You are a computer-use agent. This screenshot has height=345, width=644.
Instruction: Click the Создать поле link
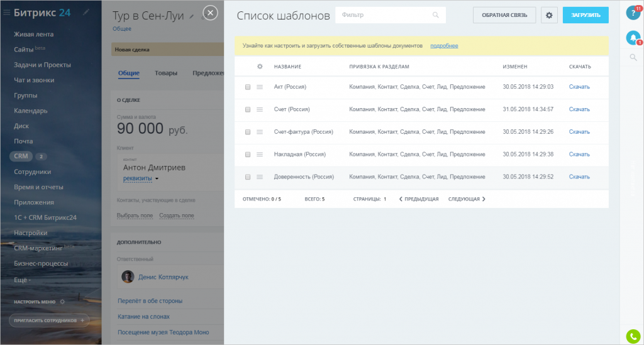177,216
